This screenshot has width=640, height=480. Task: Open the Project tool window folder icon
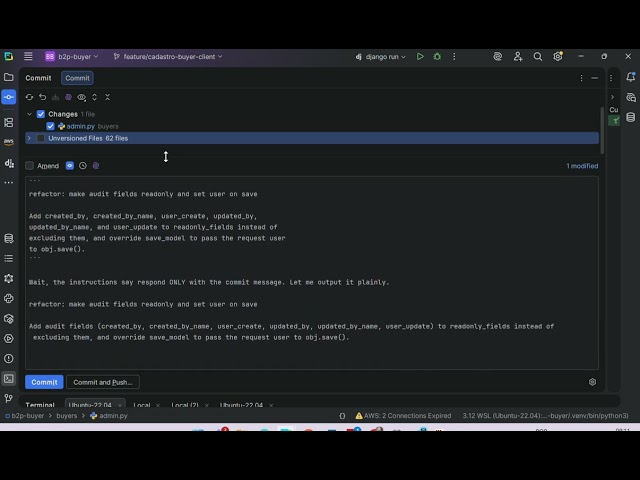[9, 77]
